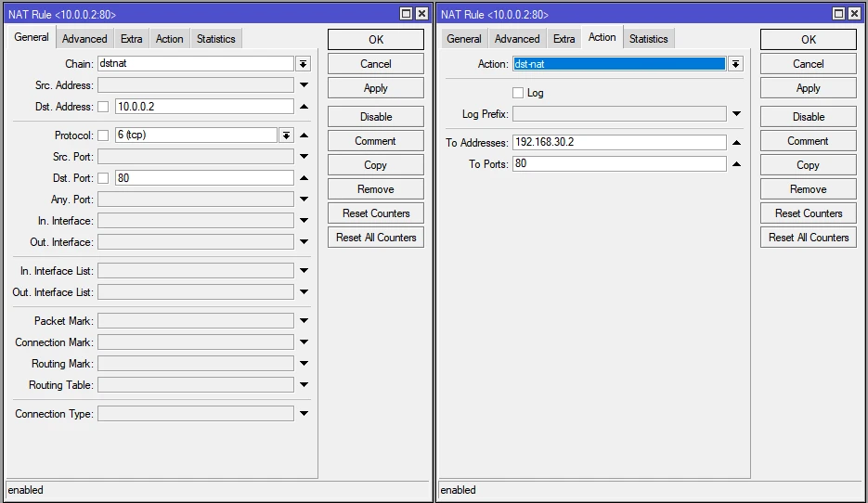Image resolution: width=868 pixels, height=503 pixels.
Task: Expand the Out. Interface List field
Action: pos(304,292)
